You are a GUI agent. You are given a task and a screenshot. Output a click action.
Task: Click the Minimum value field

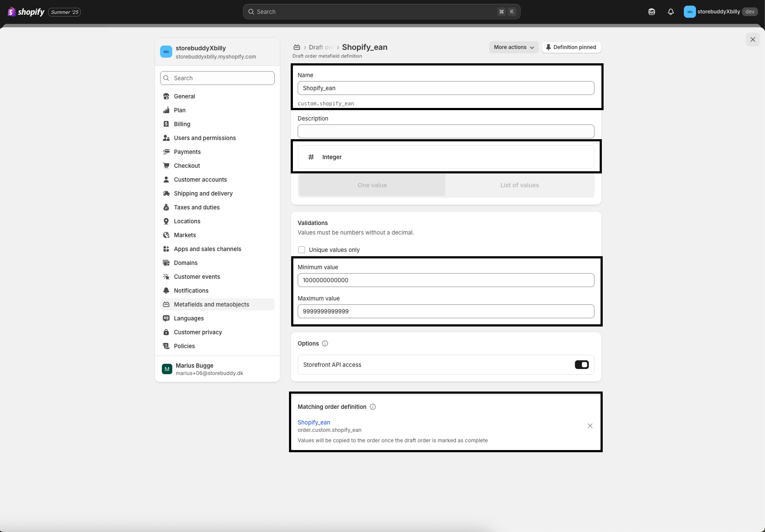[x=446, y=280]
